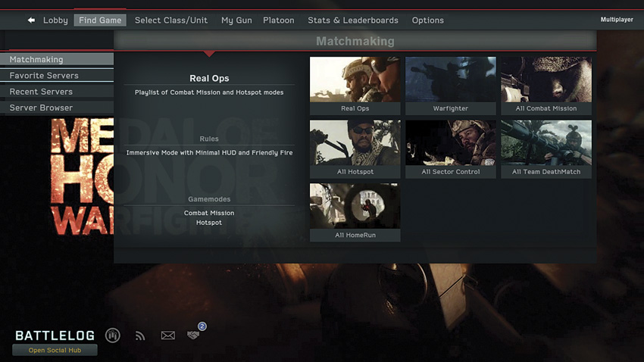The height and width of the screenshot is (362, 644).
Task: Choose the All Hotspot playlist
Action: pos(355,149)
